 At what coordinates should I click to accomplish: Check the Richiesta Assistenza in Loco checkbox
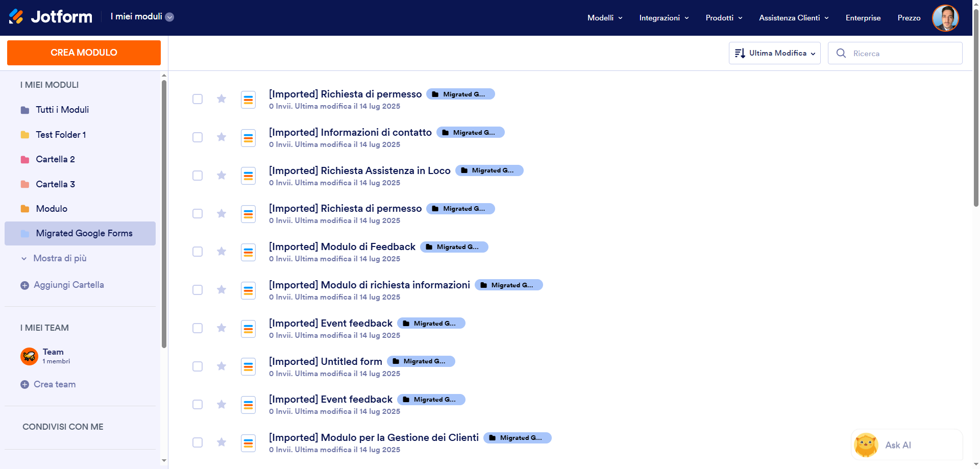[198, 176]
